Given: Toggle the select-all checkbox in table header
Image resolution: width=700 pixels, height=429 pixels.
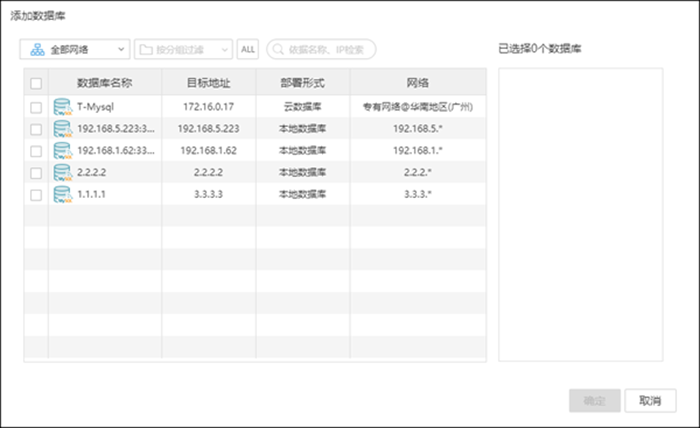Looking at the screenshot, I should click(36, 83).
